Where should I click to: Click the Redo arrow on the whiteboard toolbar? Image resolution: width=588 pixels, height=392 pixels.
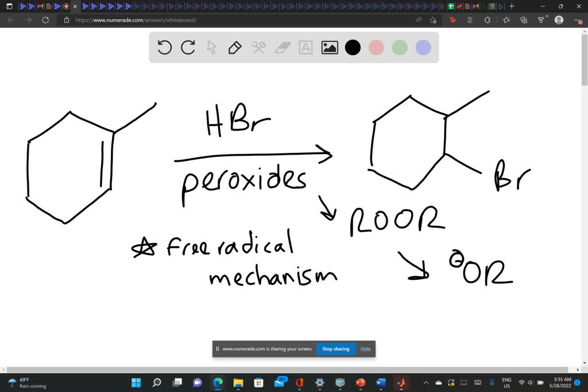click(x=188, y=48)
